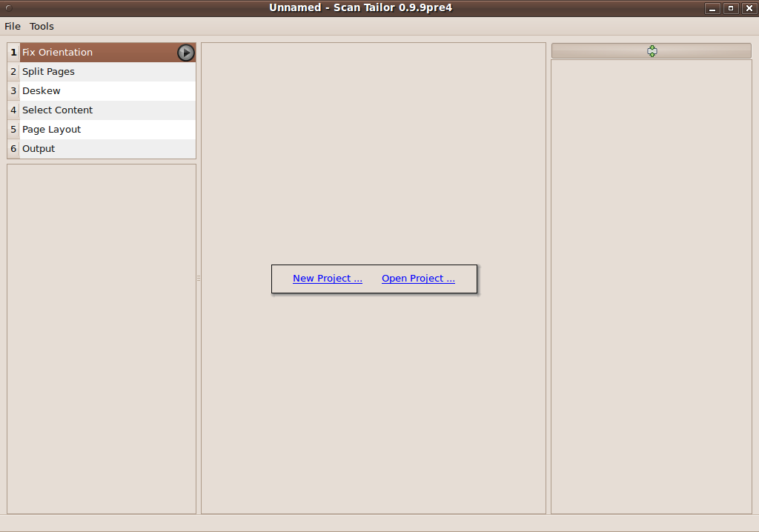The image size is (759, 532).
Task: Click the New Project link
Action: tap(327, 279)
